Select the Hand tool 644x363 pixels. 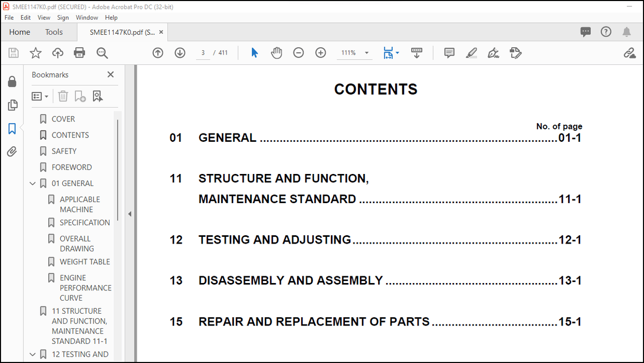tap(277, 52)
